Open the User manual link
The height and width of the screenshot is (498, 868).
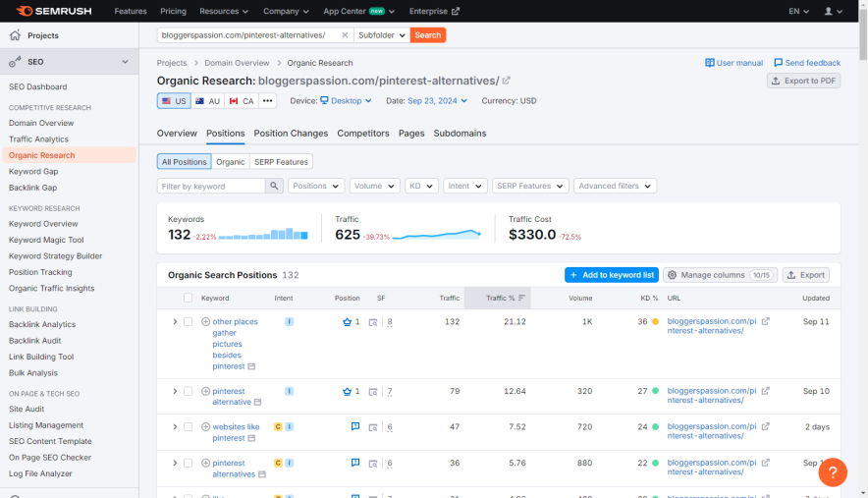[734, 63]
